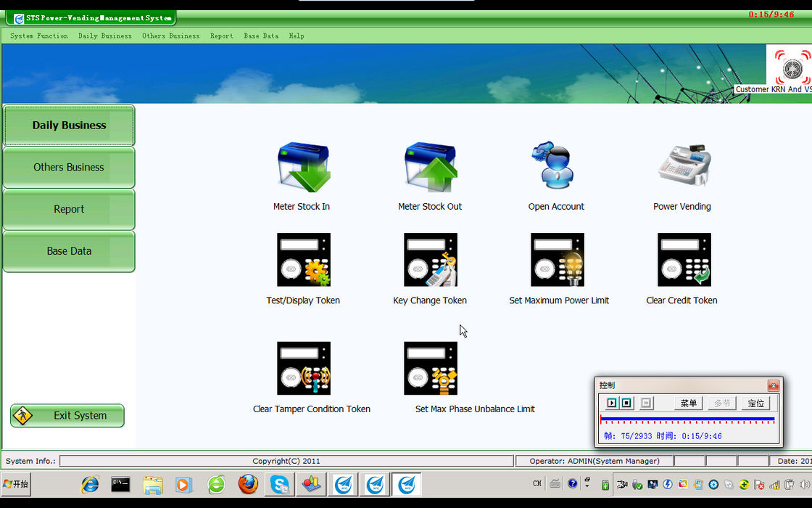812x508 pixels.
Task: Click the playback progress bar in control panel
Action: pos(687,419)
